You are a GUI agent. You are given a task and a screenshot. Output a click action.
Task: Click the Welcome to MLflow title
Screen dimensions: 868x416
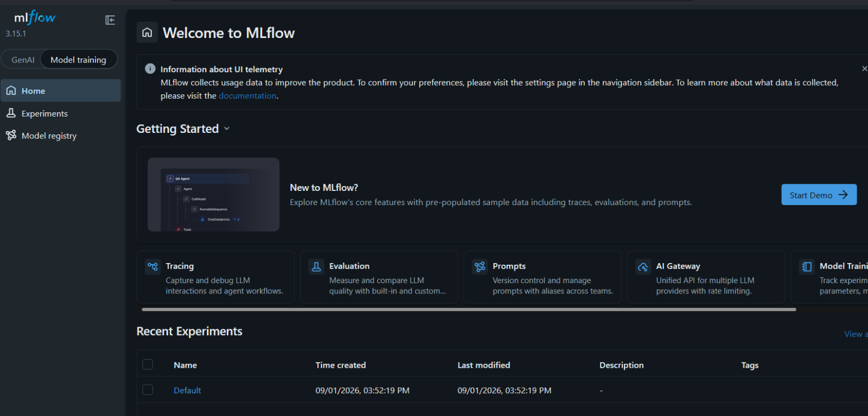228,33
